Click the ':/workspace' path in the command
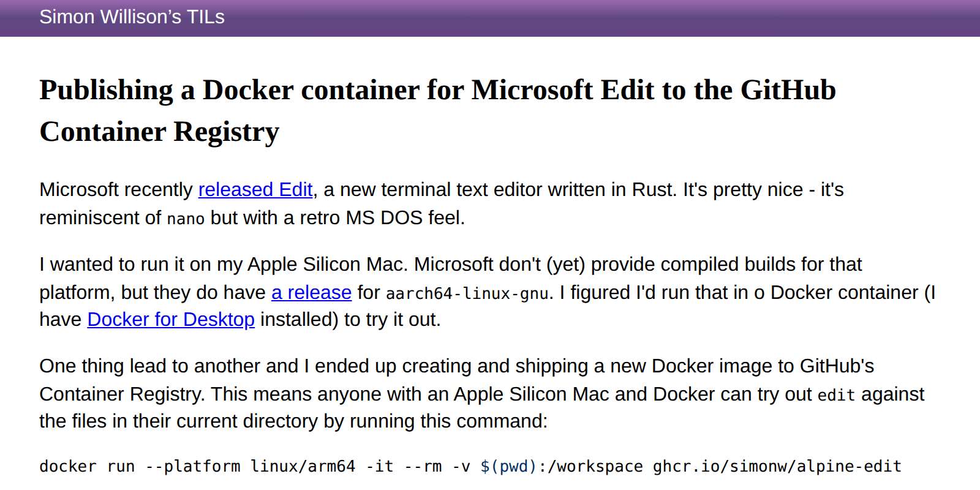 [590, 467]
